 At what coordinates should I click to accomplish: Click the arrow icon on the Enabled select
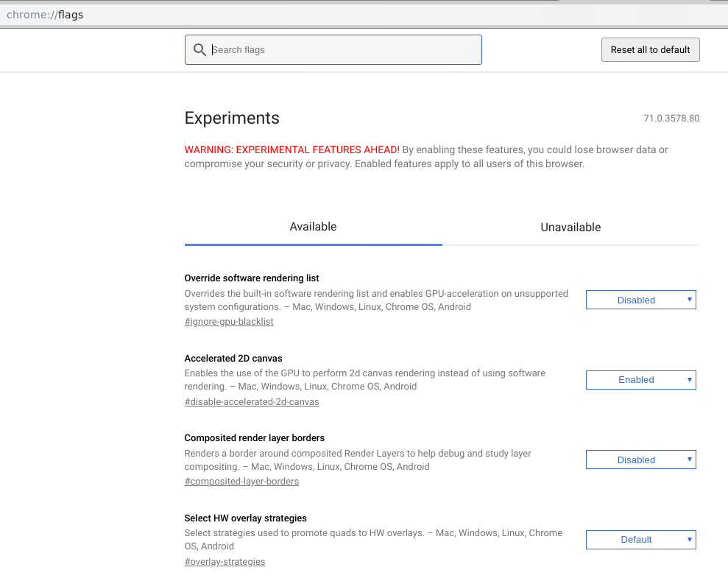click(690, 379)
